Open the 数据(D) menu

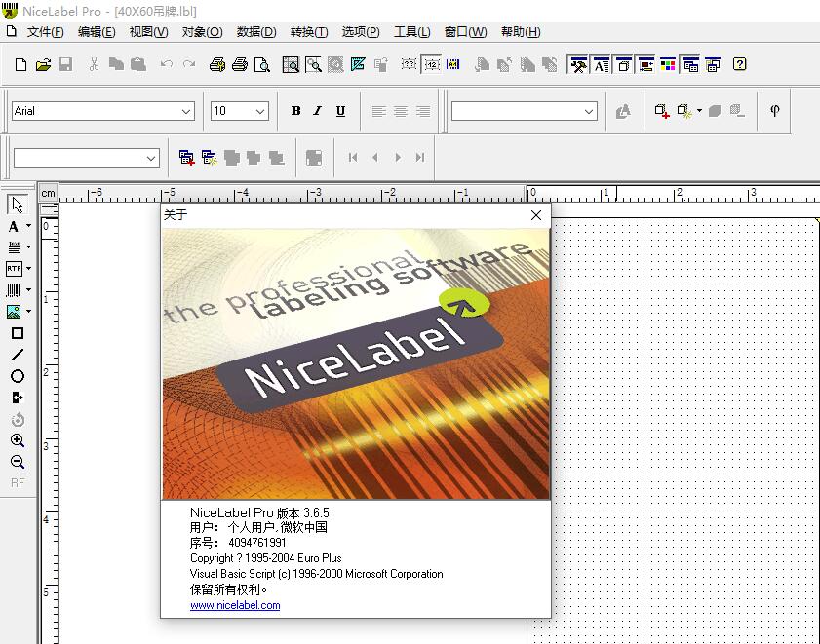point(256,31)
